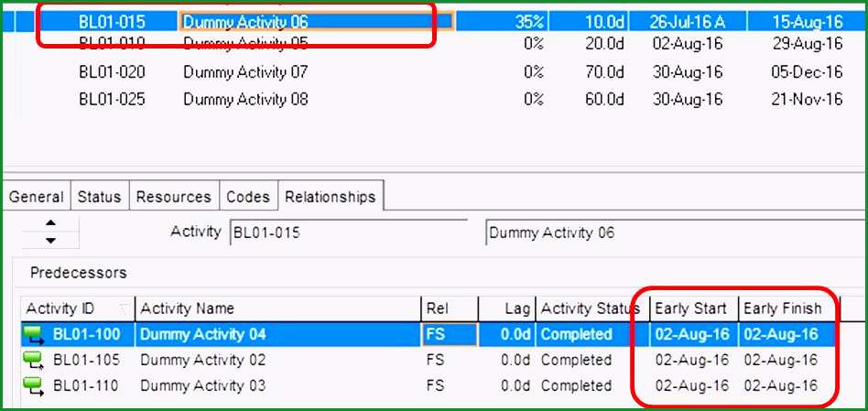Viewport: 868px width, 411px height.
Task: Click the Lag column header
Action: tap(507, 308)
